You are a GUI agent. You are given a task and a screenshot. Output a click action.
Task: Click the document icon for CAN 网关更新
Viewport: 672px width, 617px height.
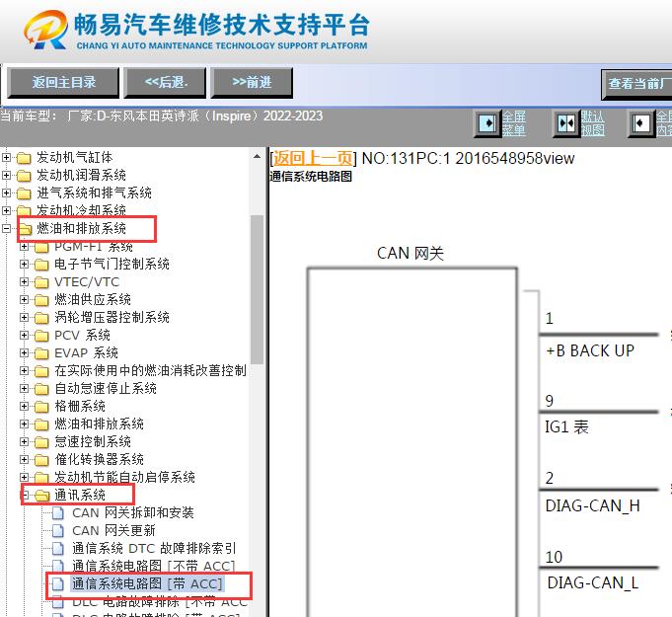[59, 531]
